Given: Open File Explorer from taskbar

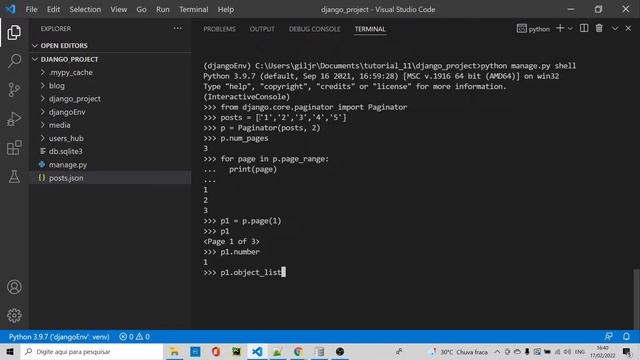Looking at the screenshot, I should coord(174,351).
